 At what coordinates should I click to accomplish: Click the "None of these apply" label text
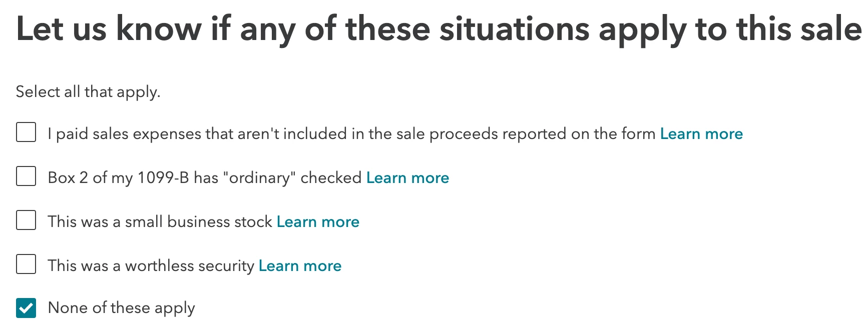pyautogui.click(x=122, y=308)
